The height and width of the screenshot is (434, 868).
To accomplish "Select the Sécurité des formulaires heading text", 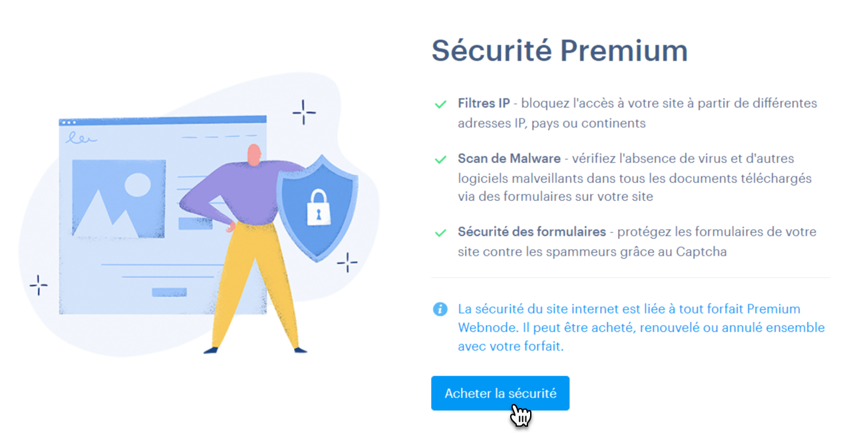I will [531, 232].
